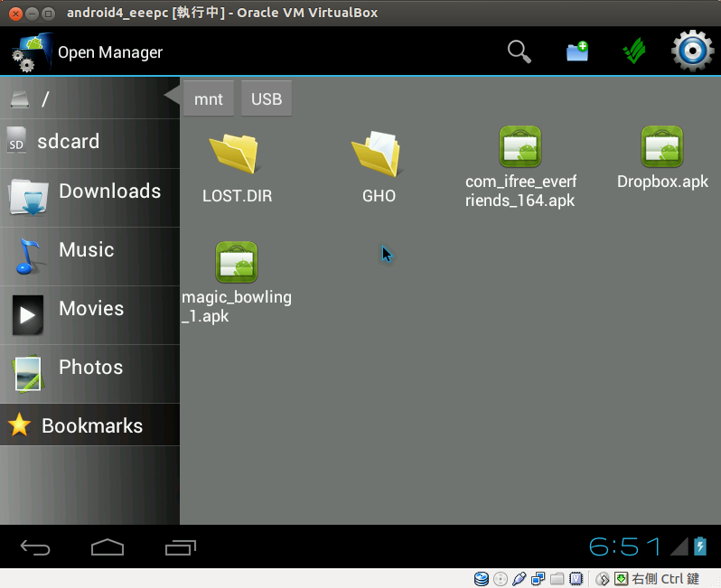
Task: Select com_ifree_everfriends_164.apk file icon
Action: click(x=520, y=146)
